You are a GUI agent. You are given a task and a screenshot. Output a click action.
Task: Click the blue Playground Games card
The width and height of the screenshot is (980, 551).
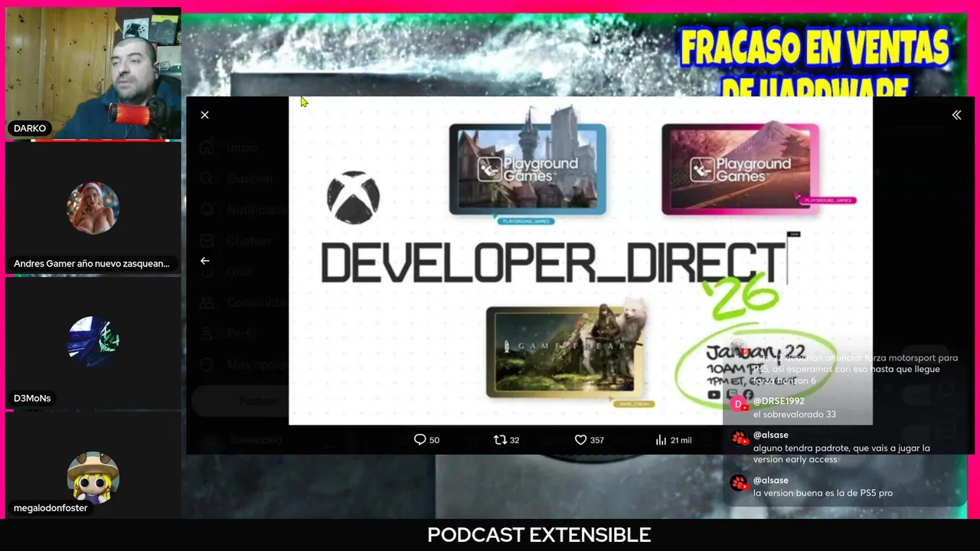[x=528, y=168]
